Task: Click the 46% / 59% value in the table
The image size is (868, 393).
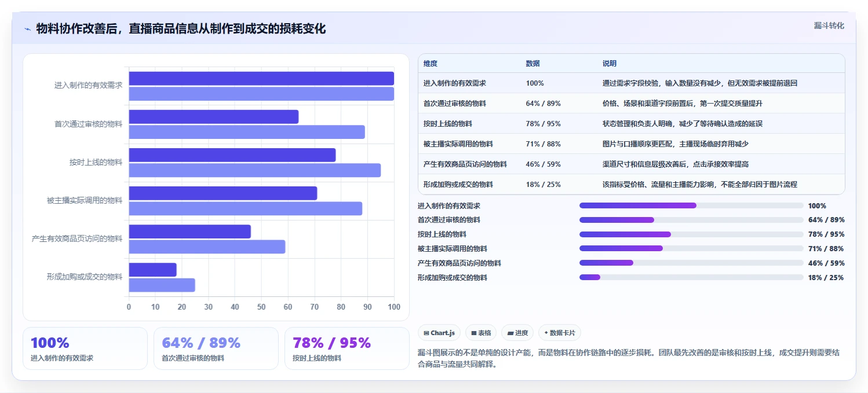Action: click(x=544, y=164)
